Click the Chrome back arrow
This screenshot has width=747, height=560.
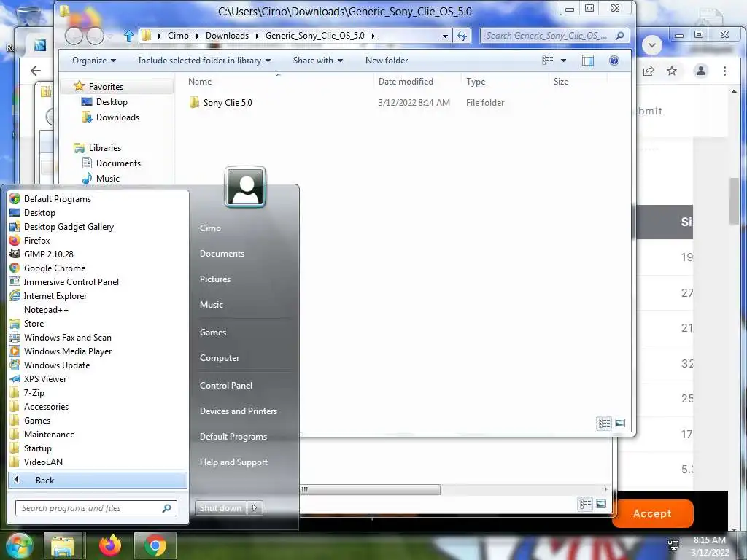(36, 71)
